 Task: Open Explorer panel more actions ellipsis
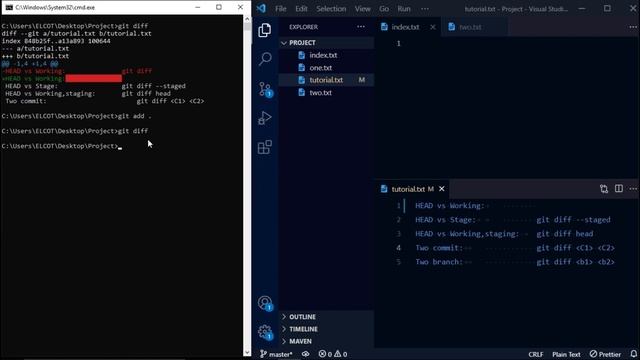(x=361, y=27)
